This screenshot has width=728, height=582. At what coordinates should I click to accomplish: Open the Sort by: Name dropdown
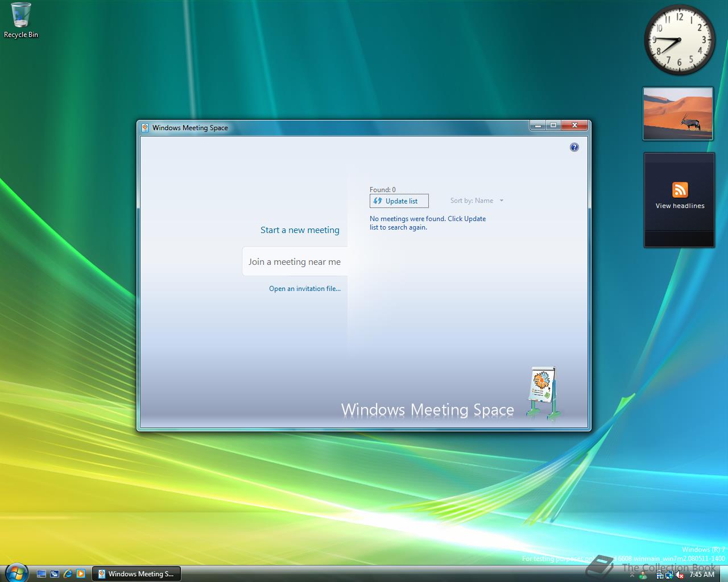point(477,201)
